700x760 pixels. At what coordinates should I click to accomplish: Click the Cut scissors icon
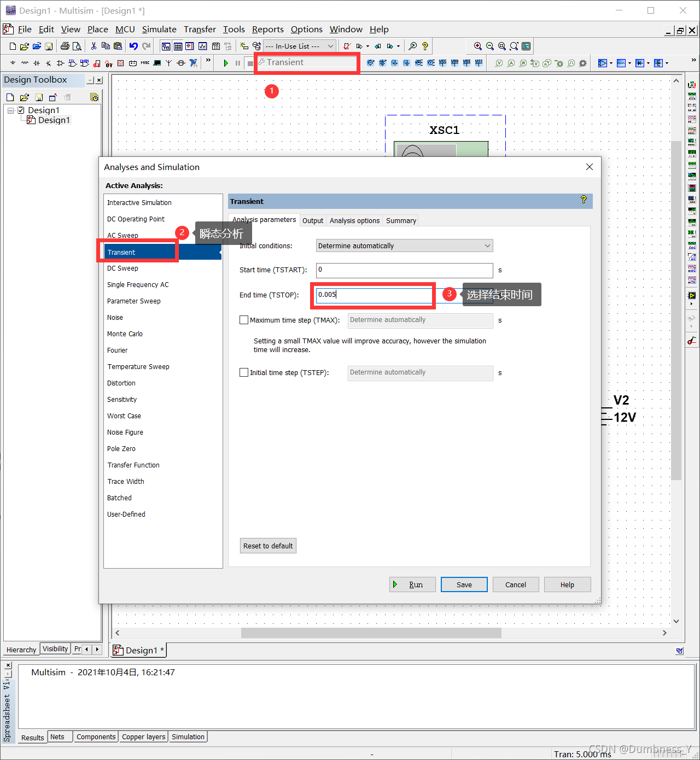[x=94, y=46]
